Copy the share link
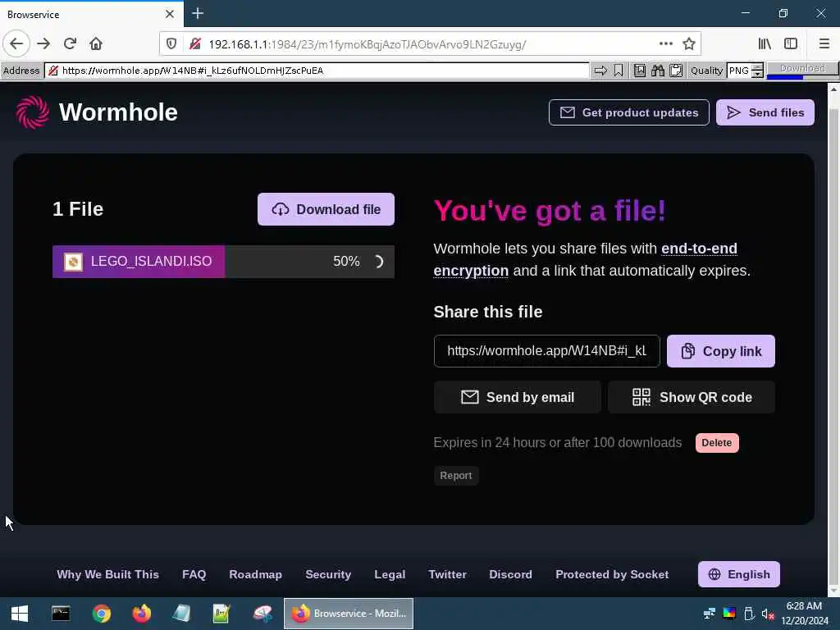 (x=720, y=351)
